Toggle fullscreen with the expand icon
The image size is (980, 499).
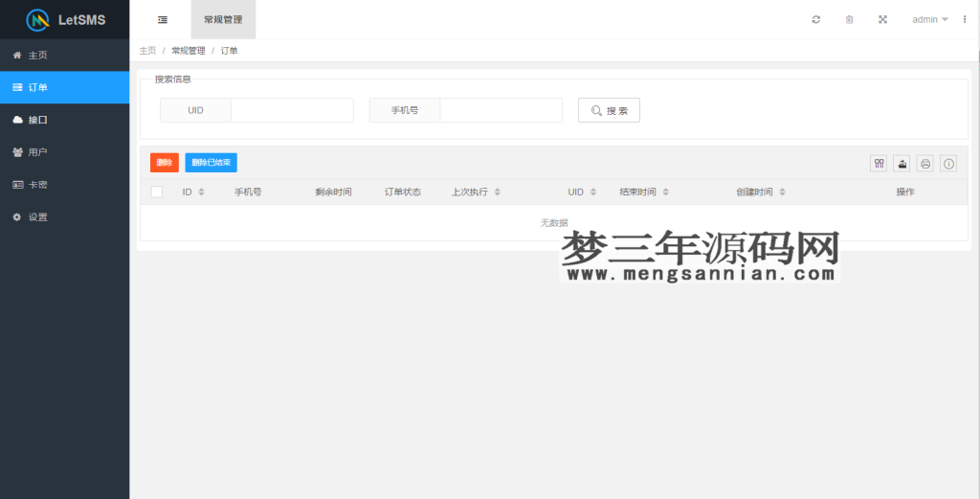(x=882, y=19)
